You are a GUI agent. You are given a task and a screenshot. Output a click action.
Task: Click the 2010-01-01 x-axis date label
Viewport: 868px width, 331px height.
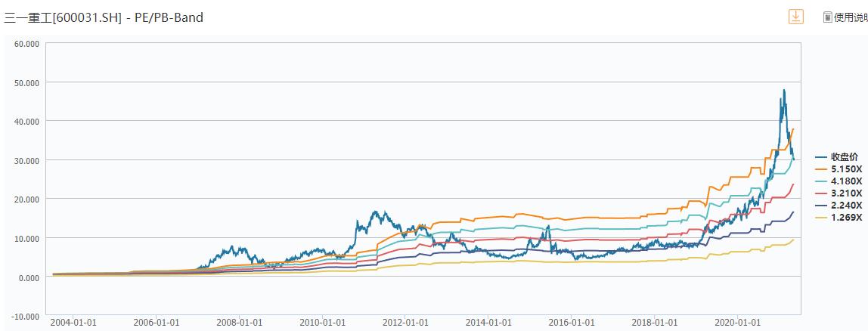323,323
